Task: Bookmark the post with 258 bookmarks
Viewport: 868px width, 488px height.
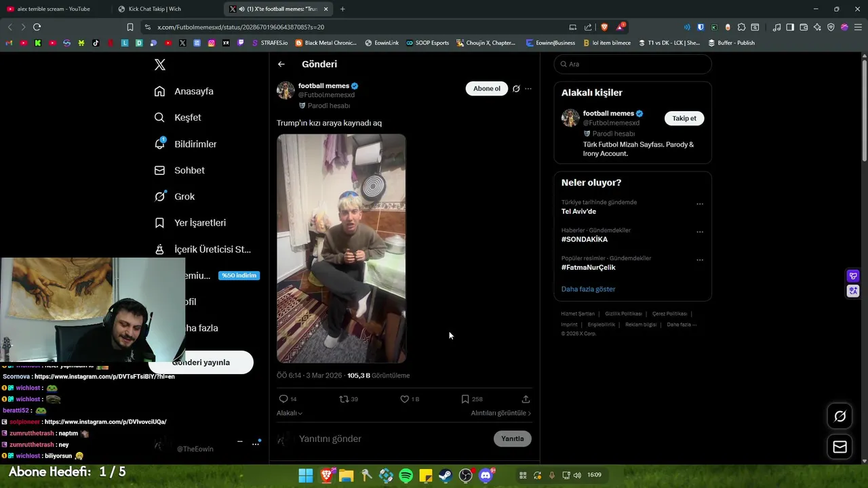Action: 465,399
